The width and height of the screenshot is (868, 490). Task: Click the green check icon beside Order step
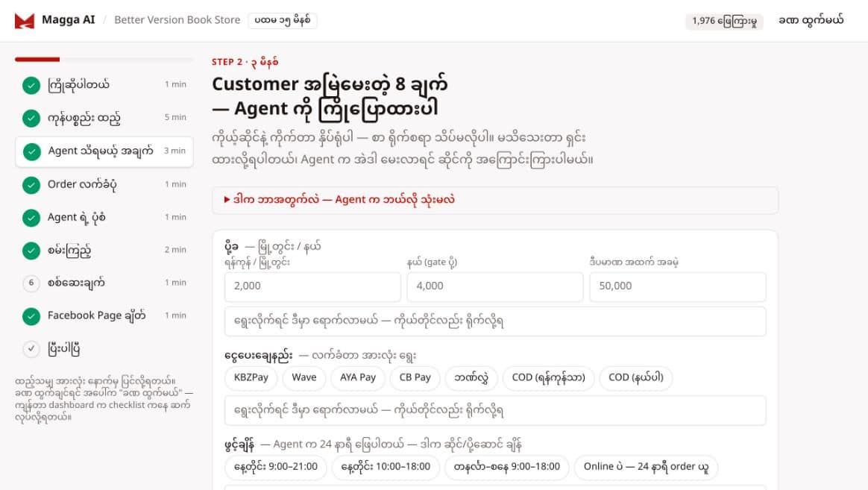pos(31,184)
